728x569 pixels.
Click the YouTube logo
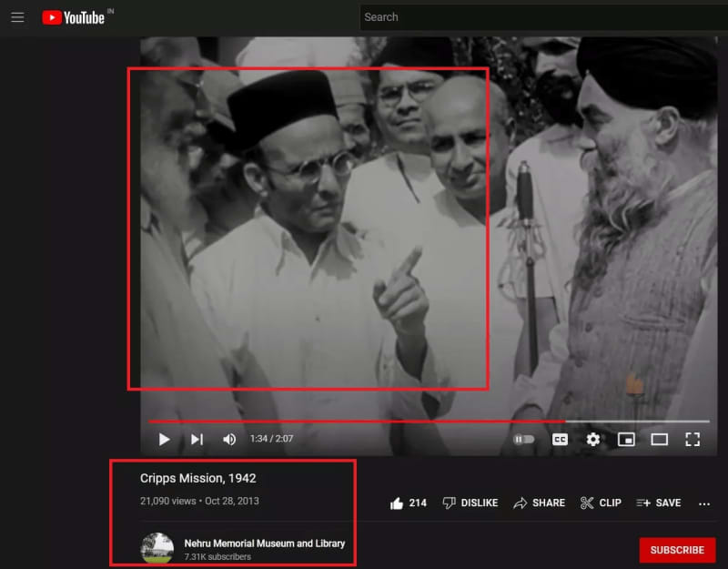74,17
